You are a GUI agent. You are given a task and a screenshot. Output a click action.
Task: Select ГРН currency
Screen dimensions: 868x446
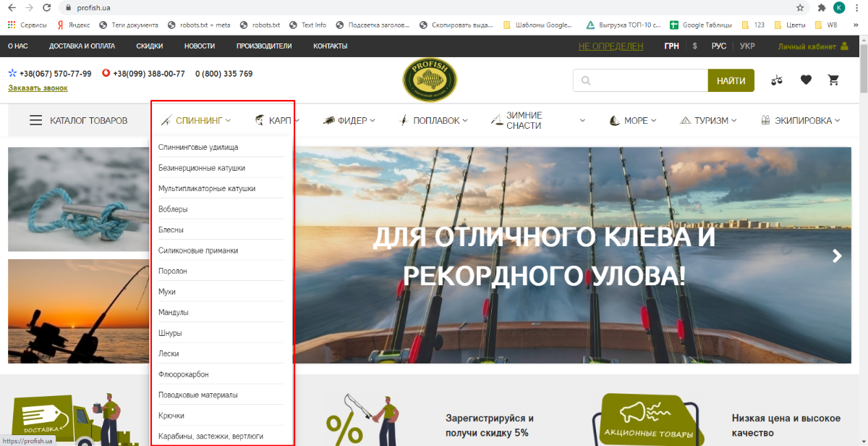point(672,46)
